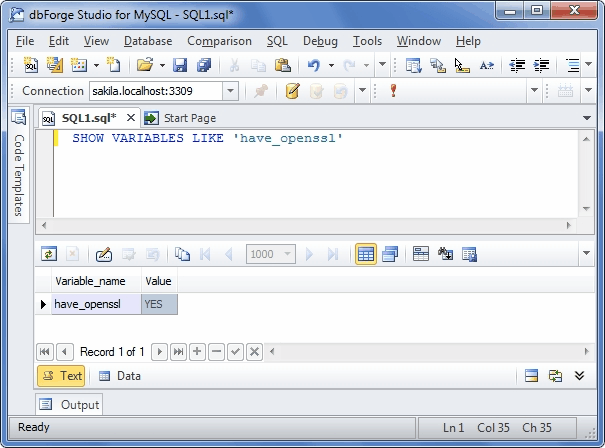Click the begin transaction notepad icon
Screen dimensions: 605x448
point(292,91)
